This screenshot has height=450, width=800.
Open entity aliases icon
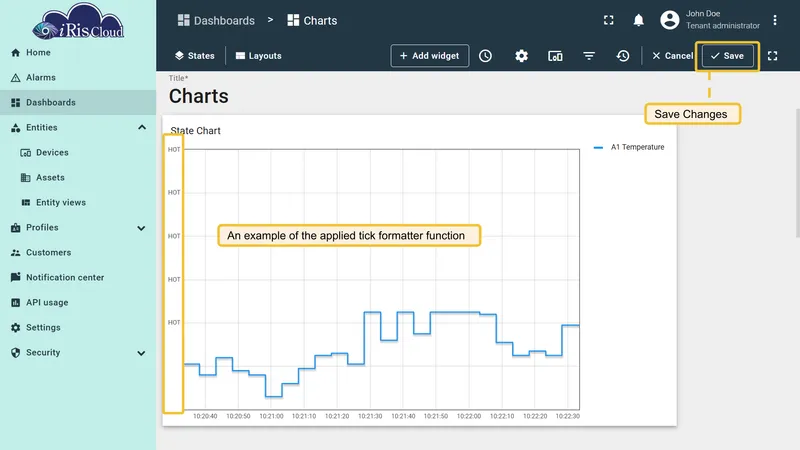pos(555,56)
